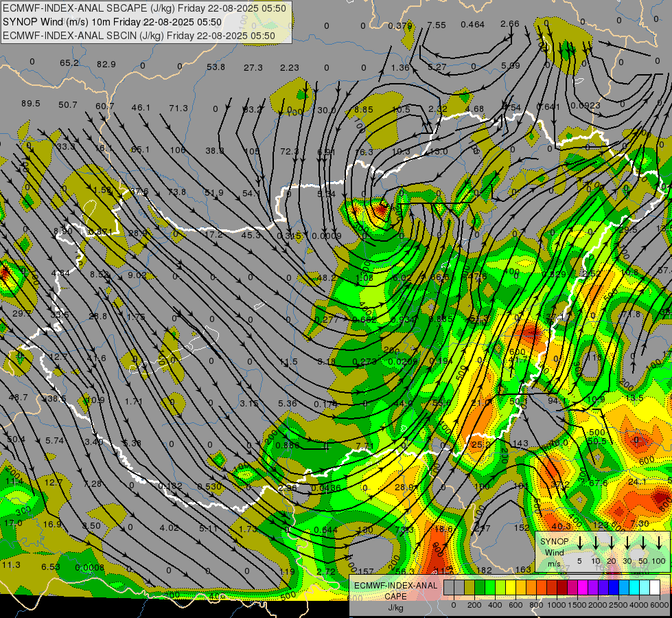Click the map value 0.0209

click(402, 362)
